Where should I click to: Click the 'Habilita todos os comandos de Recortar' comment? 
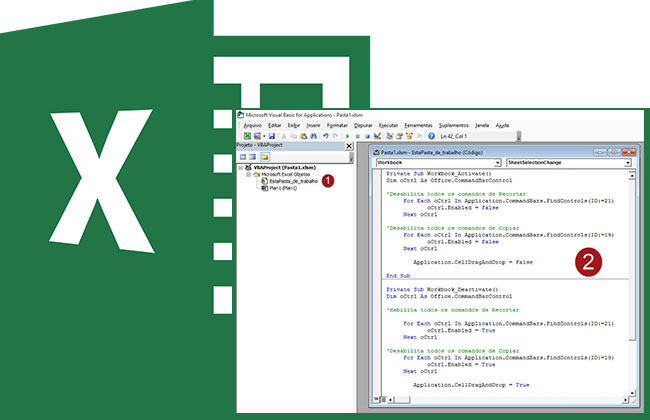click(x=453, y=310)
